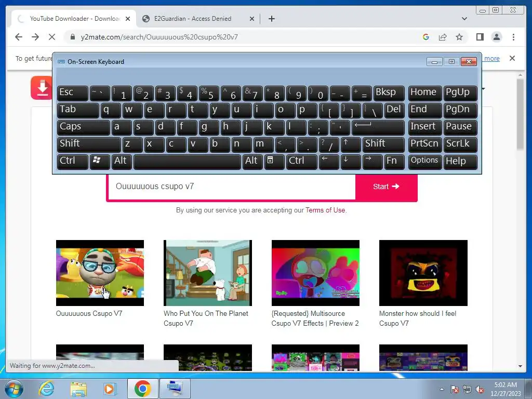The image size is (532, 399).
Task: Click the Google icon in address bar
Action: (x=426, y=37)
